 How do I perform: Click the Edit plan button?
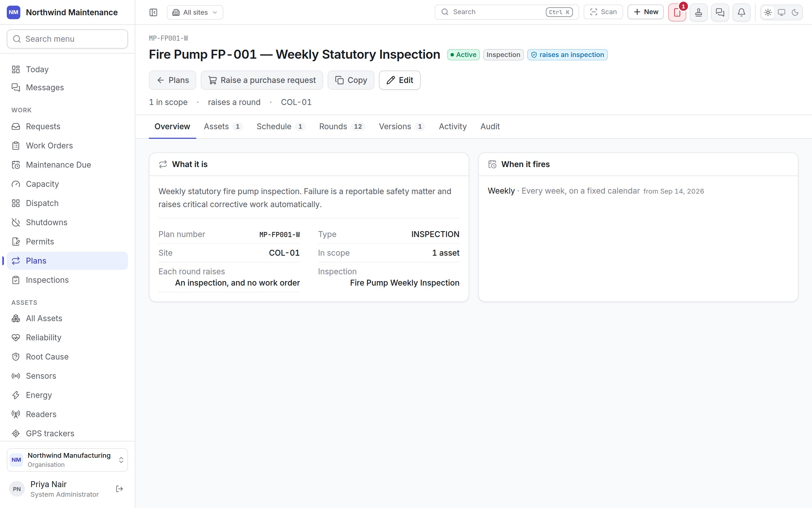(400, 80)
